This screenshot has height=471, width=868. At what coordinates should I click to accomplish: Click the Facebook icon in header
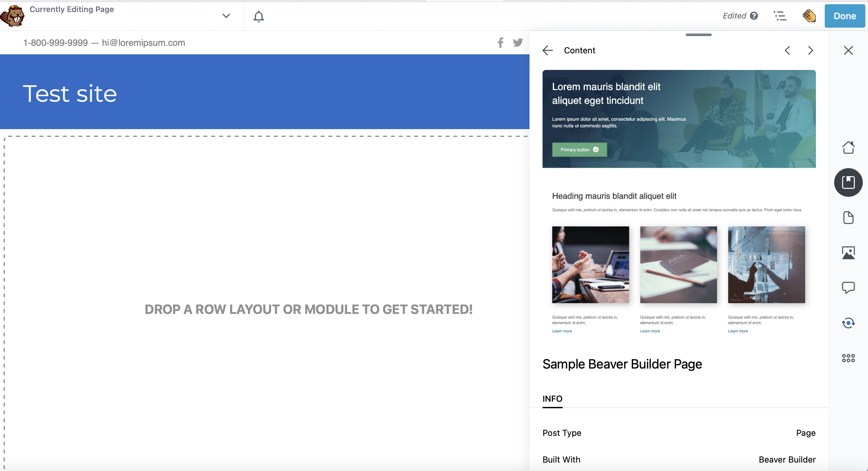(x=500, y=43)
